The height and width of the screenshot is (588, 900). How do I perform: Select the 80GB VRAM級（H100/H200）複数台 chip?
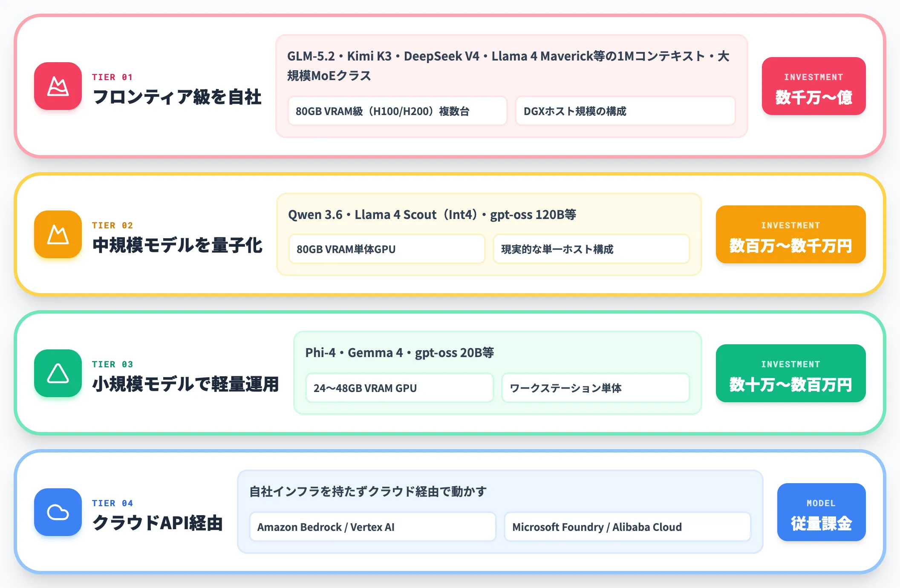point(398,111)
